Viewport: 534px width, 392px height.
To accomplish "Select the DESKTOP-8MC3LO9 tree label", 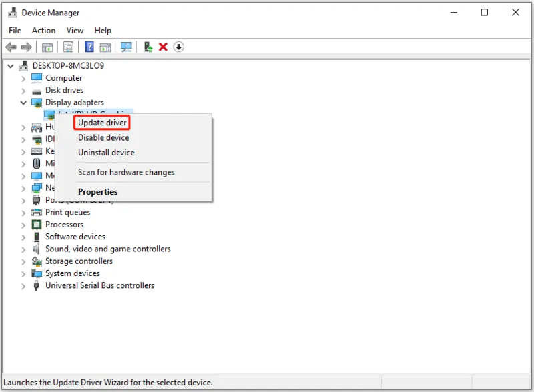I will pyautogui.click(x=69, y=66).
